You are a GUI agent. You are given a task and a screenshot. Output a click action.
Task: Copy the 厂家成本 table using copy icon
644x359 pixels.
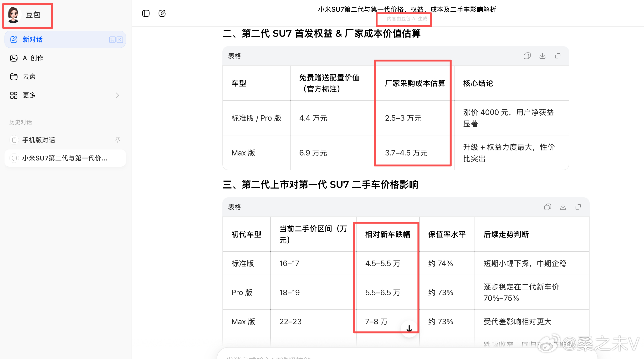[527, 56]
